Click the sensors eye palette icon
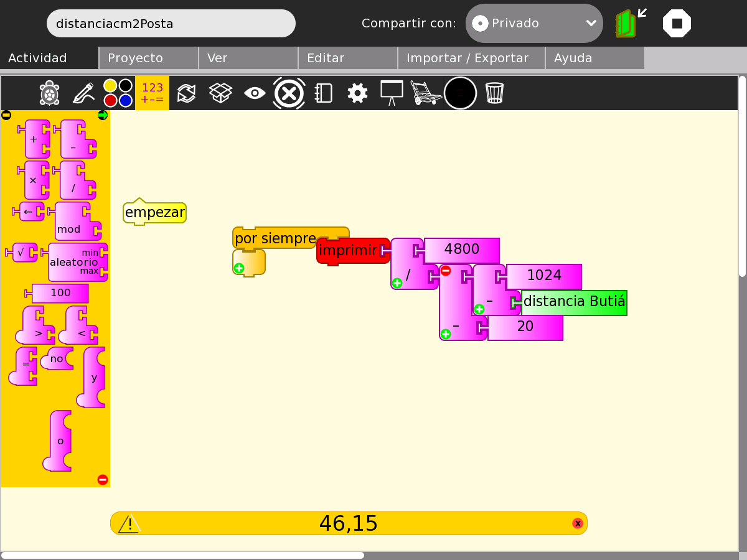Image resolution: width=747 pixels, height=560 pixels. 255,93
